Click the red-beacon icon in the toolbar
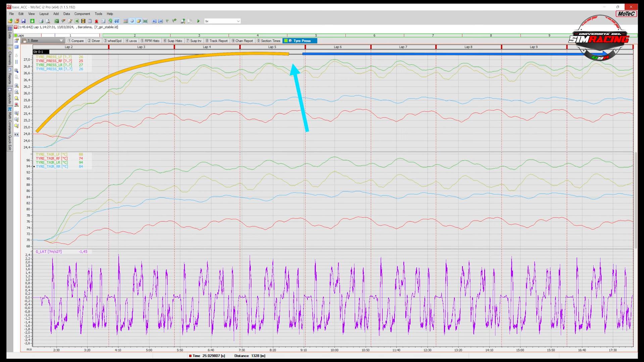 (x=97, y=21)
